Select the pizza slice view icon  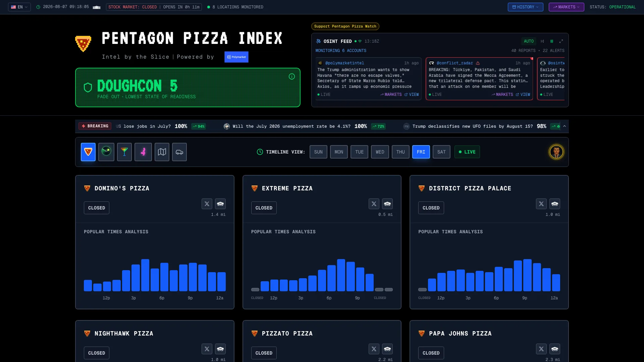[88, 152]
